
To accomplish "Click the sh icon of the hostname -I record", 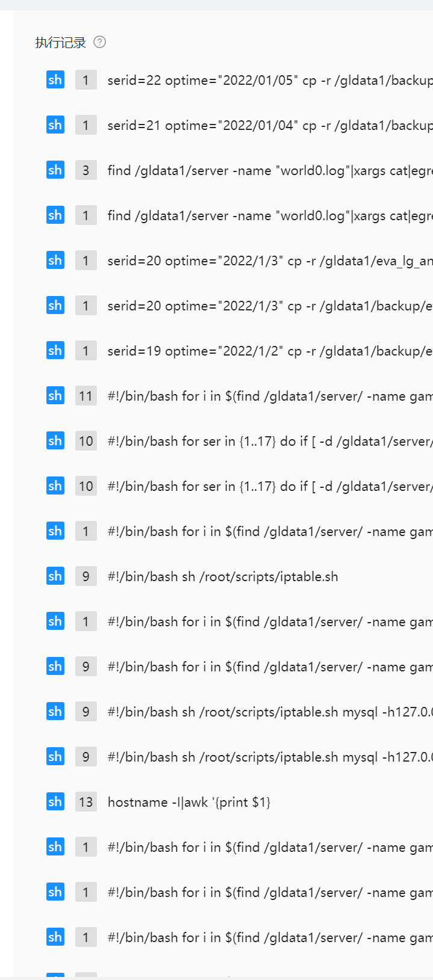I will [x=55, y=802].
